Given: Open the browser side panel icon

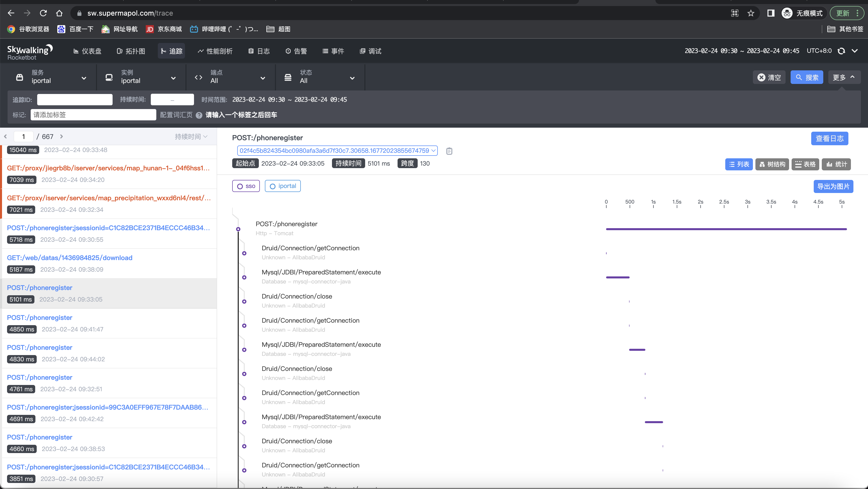Looking at the screenshot, I should 770,13.
